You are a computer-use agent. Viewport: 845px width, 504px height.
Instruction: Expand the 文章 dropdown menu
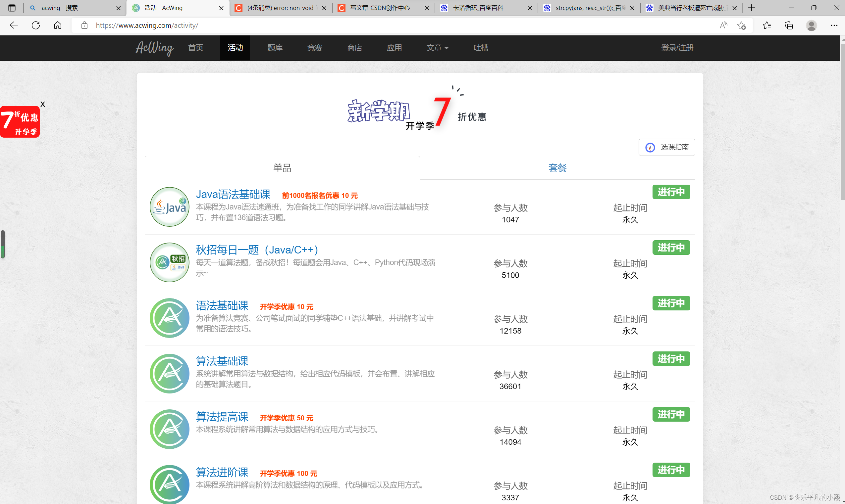point(437,48)
